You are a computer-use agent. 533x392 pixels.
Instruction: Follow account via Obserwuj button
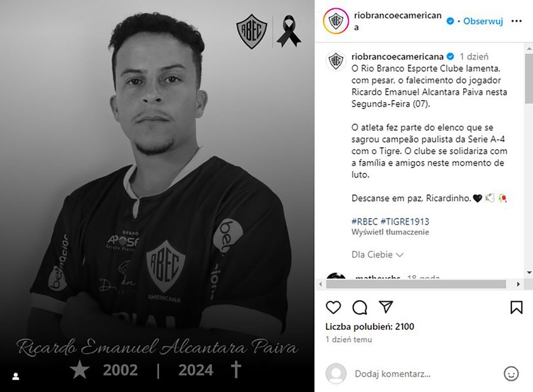click(483, 21)
